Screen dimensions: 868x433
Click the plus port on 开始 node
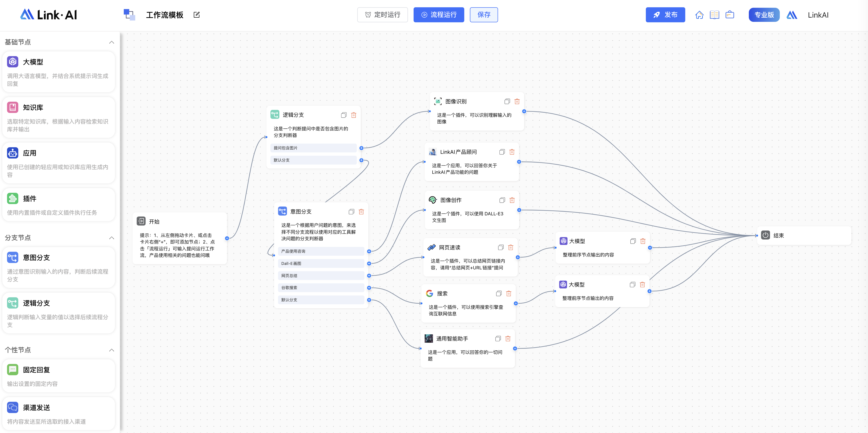pyautogui.click(x=227, y=238)
